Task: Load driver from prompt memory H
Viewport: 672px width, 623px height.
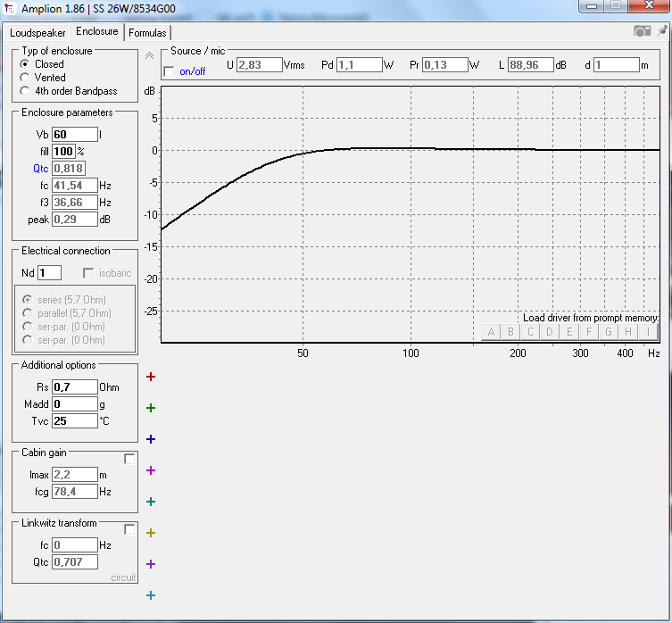Action: point(628,332)
